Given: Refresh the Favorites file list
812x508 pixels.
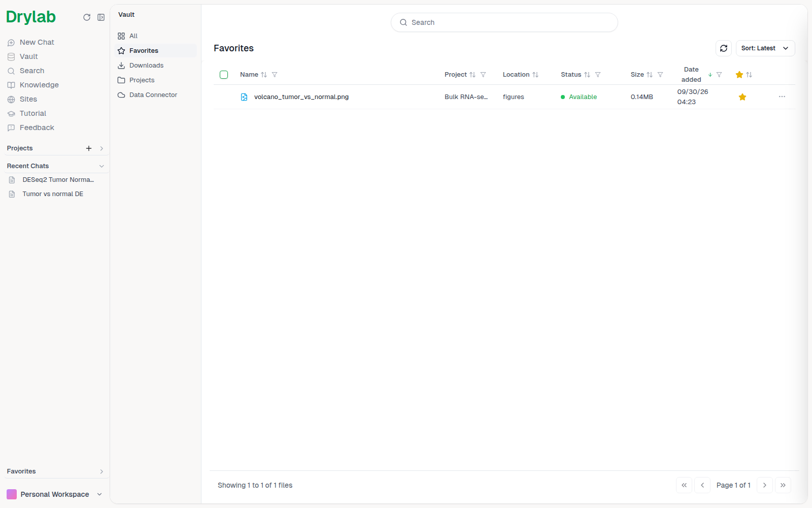Looking at the screenshot, I should click(724, 48).
